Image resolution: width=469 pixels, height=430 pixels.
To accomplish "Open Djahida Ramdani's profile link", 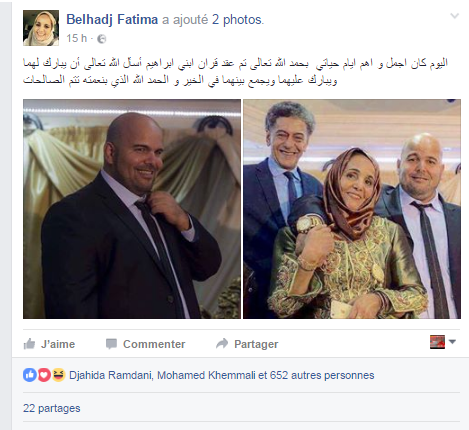I will [110, 375].
